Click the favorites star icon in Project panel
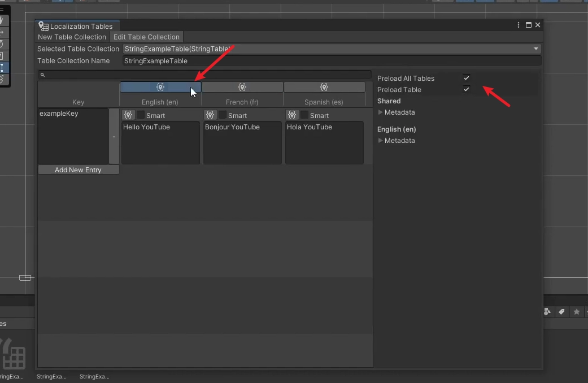Image resolution: width=588 pixels, height=383 pixels. pos(576,312)
